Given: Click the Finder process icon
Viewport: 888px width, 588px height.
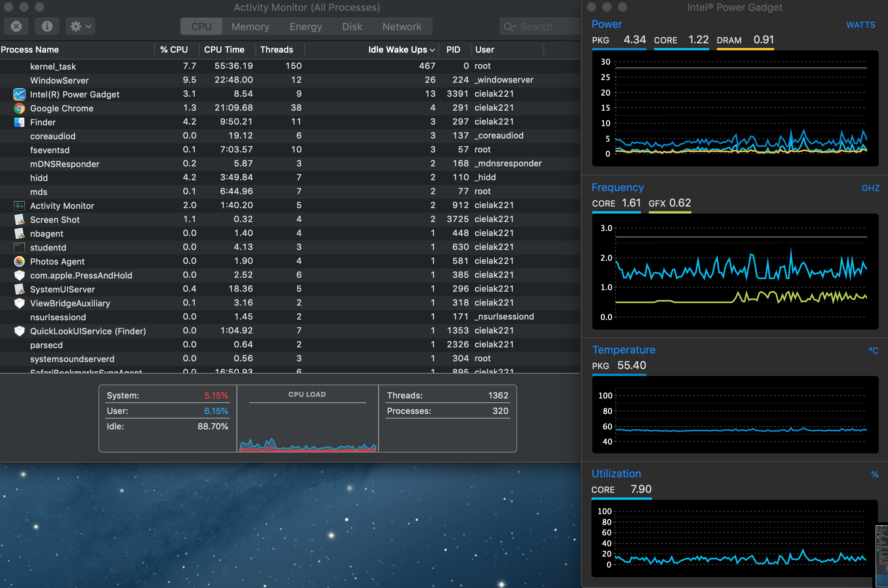Looking at the screenshot, I should coord(19,122).
